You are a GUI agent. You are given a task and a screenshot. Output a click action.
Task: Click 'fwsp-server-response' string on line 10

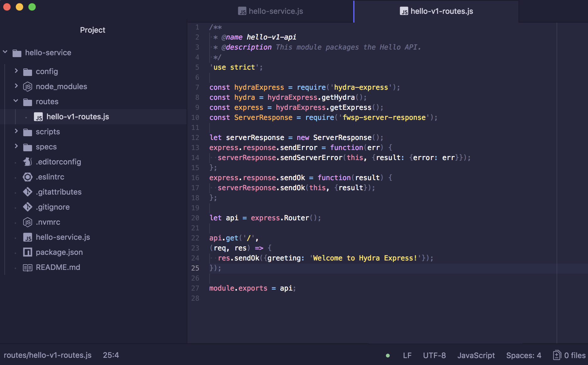click(x=384, y=118)
